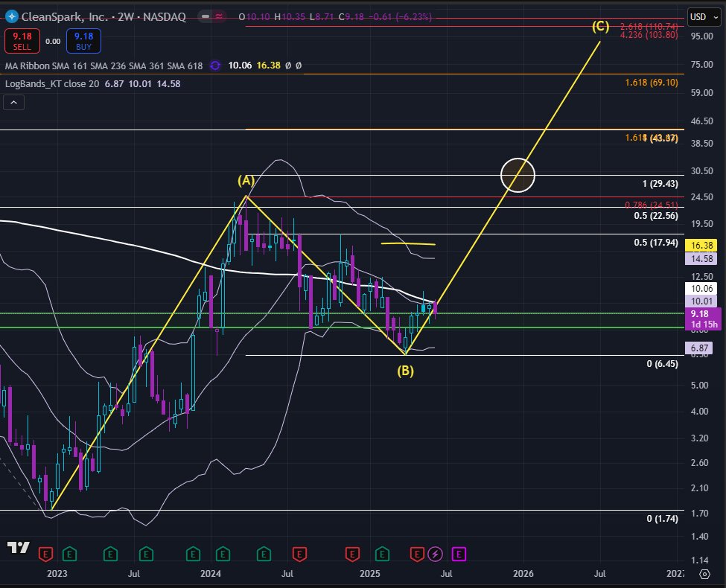The height and width of the screenshot is (588, 726).
Task: Open chart settings via the gear icon
Action: (705, 574)
